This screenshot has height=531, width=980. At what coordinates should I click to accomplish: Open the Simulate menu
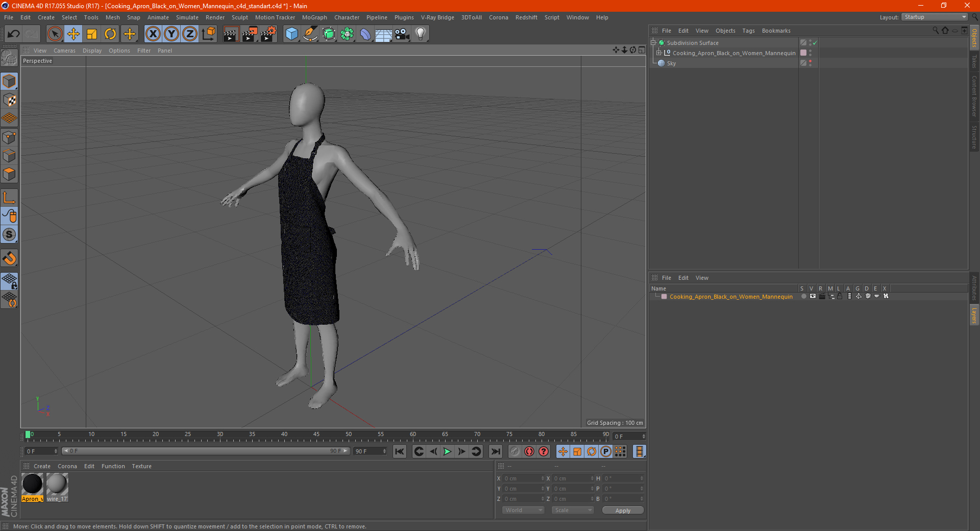point(187,17)
